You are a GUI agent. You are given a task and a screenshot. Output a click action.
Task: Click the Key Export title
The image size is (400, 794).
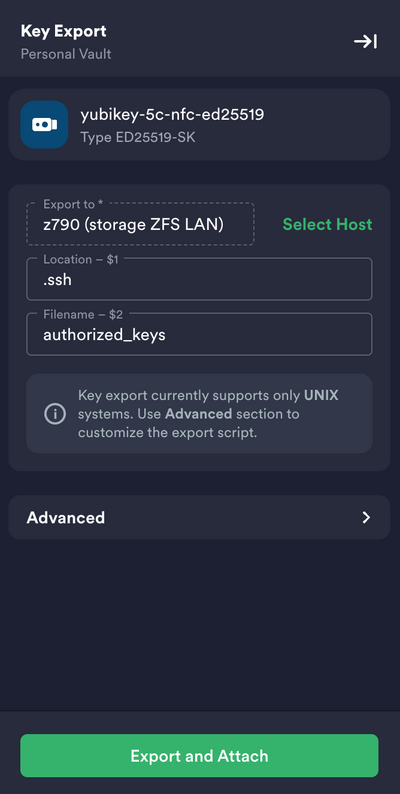coord(63,31)
